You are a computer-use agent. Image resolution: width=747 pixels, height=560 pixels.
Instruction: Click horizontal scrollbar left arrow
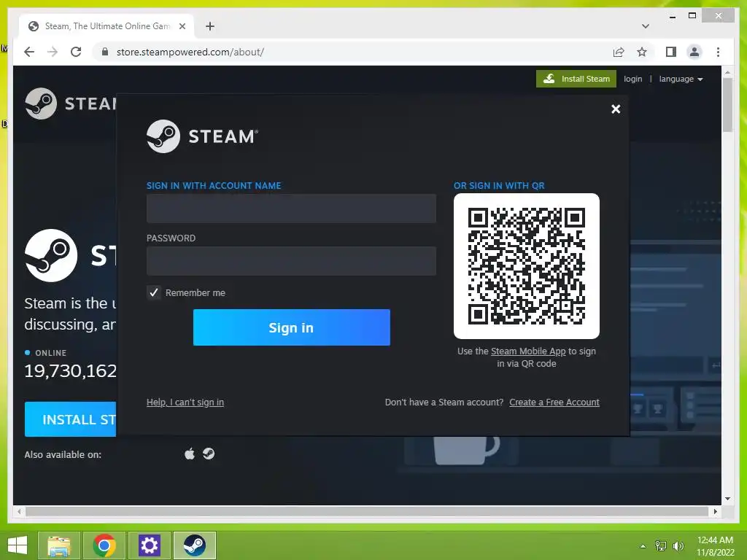click(x=19, y=511)
